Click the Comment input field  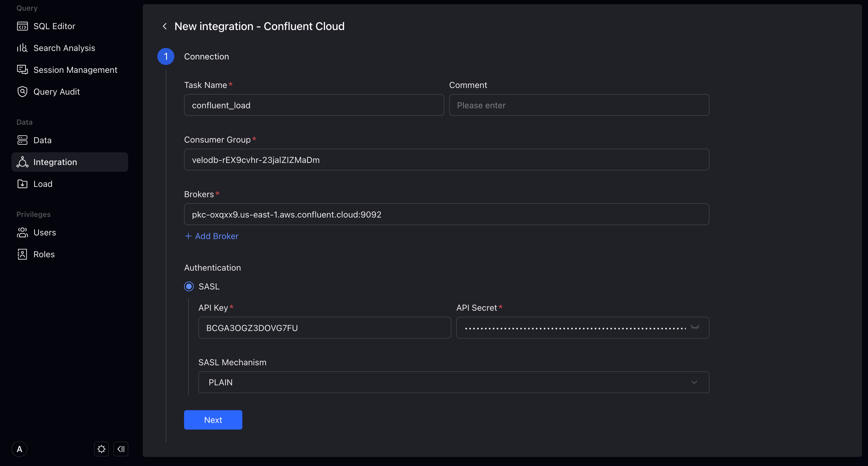click(579, 105)
